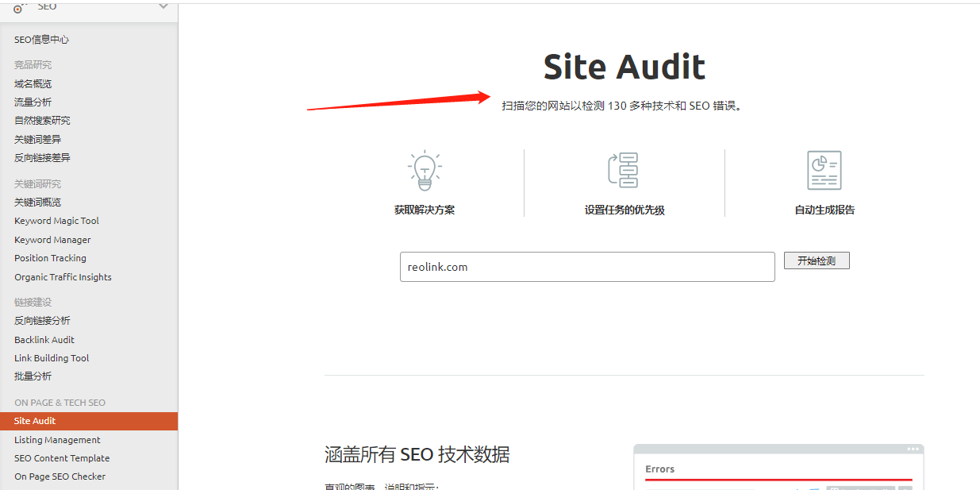Viewport: 980px width, 490px height.
Task: Go to 自然搜索研究
Action: (x=42, y=121)
